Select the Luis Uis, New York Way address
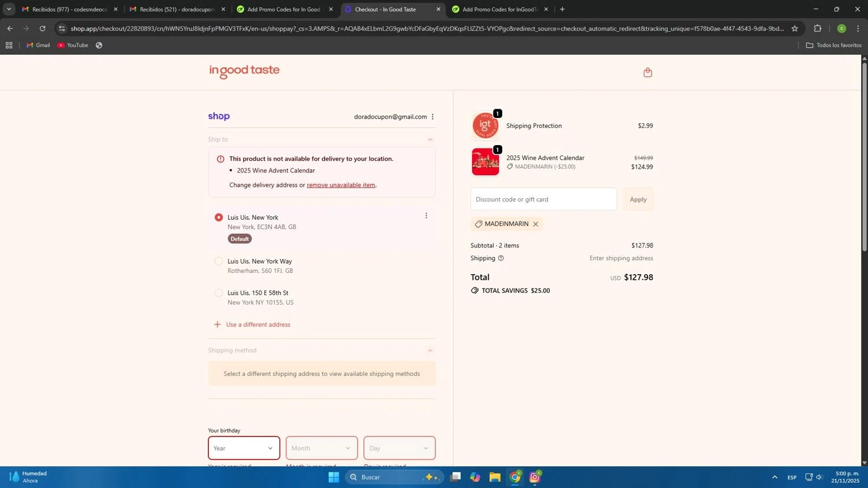868x488 pixels. click(219, 261)
